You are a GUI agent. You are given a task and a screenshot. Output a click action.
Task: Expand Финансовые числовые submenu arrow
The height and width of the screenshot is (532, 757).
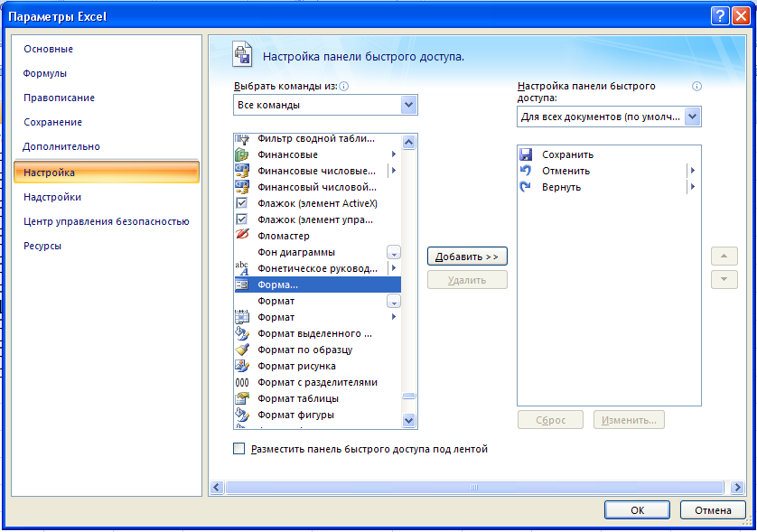[x=394, y=171]
